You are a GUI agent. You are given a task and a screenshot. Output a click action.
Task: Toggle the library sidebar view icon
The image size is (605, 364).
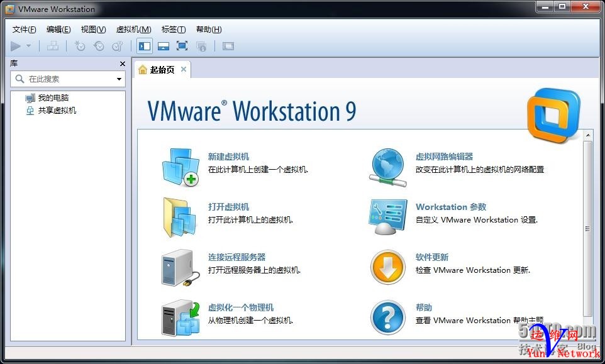[x=145, y=47]
